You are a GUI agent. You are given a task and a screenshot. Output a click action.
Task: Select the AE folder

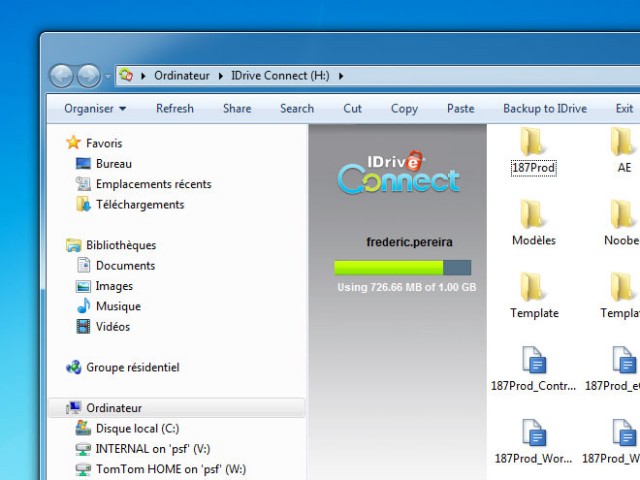point(624,150)
